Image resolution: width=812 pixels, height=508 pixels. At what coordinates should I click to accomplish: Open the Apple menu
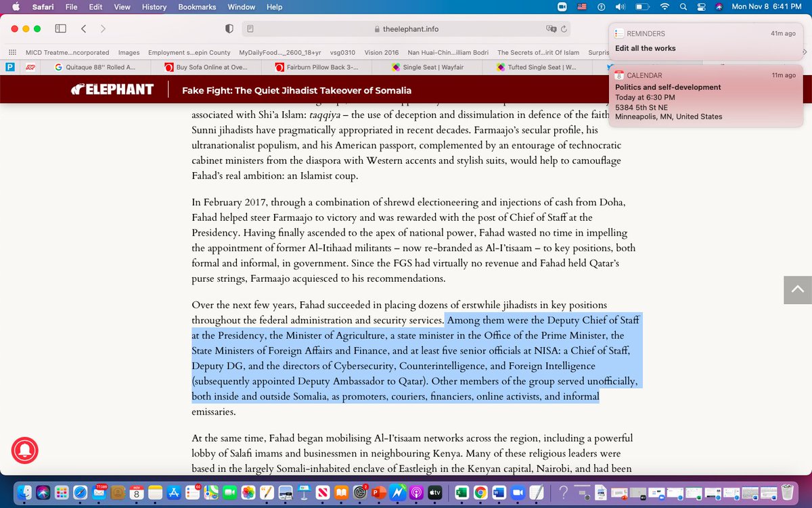16,7
